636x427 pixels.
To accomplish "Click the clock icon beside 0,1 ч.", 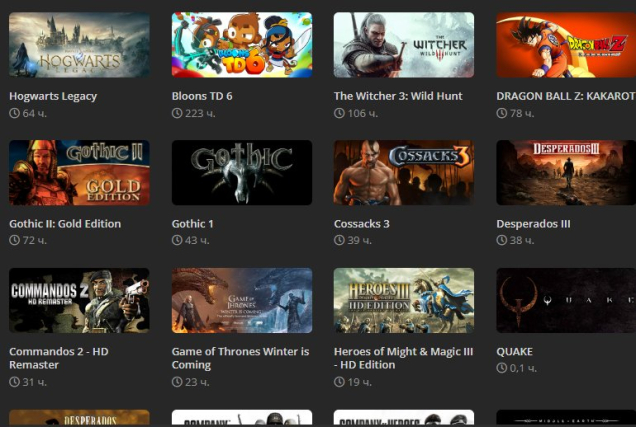I will [x=502, y=368].
